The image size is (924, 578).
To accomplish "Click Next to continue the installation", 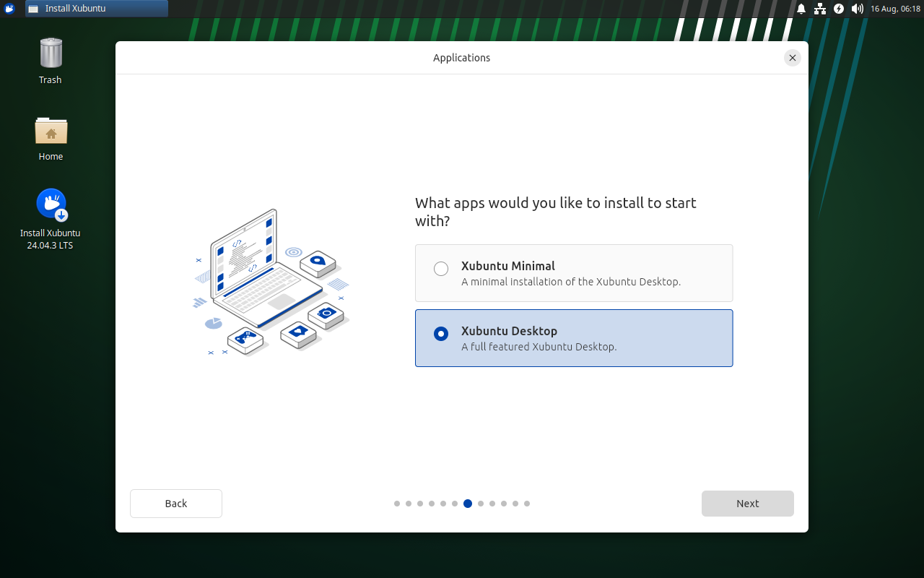I will (x=748, y=504).
